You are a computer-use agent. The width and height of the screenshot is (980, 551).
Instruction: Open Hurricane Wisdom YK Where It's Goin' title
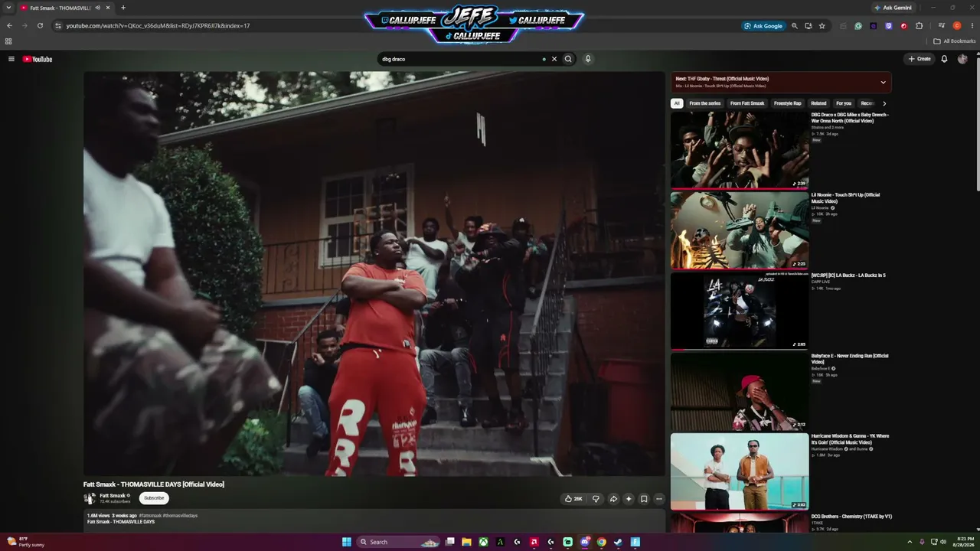click(x=850, y=439)
